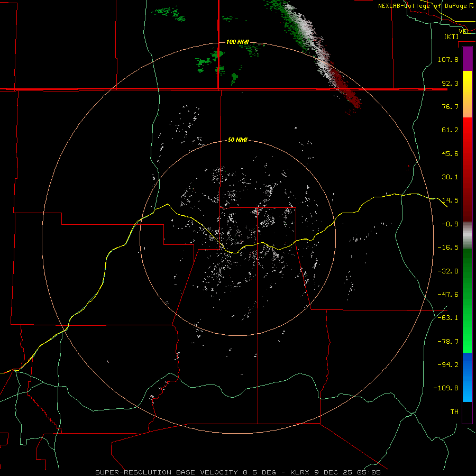Click the 45.6 value on velocity scale

pos(450,153)
